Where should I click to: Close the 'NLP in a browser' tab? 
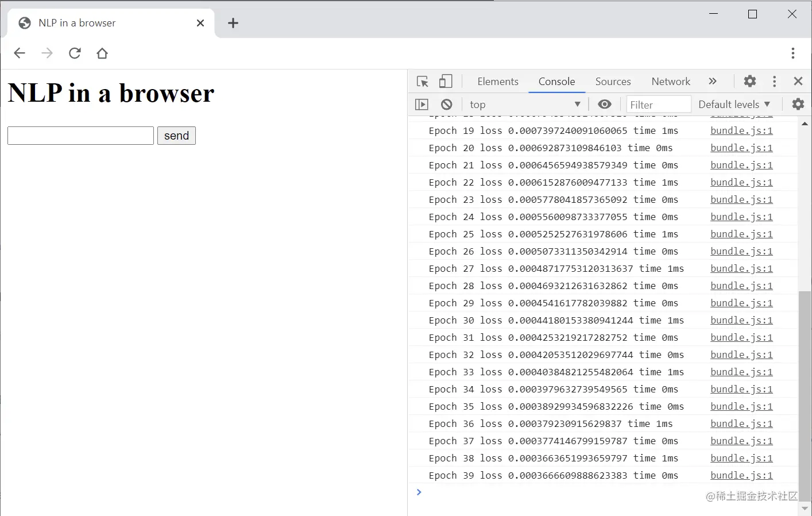tap(200, 23)
